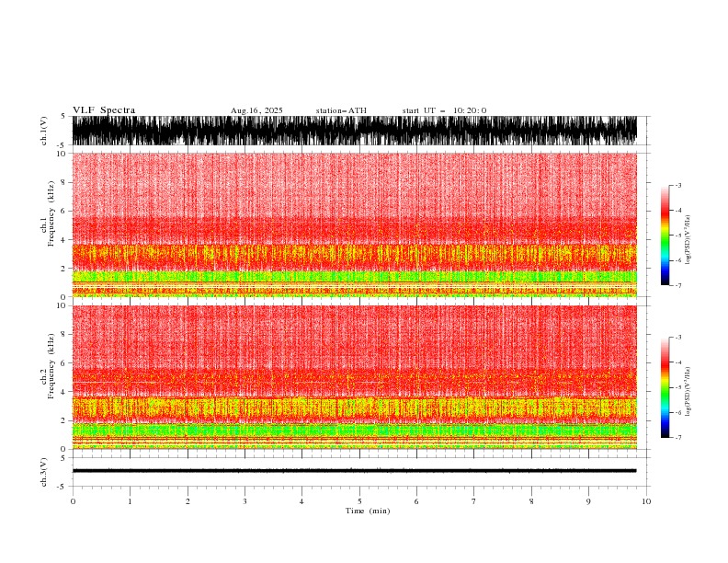Click the '8' frequency tick of ch.2 spectrogram
Screen dimensions: 728x563
pyautogui.click(x=64, y=335)
